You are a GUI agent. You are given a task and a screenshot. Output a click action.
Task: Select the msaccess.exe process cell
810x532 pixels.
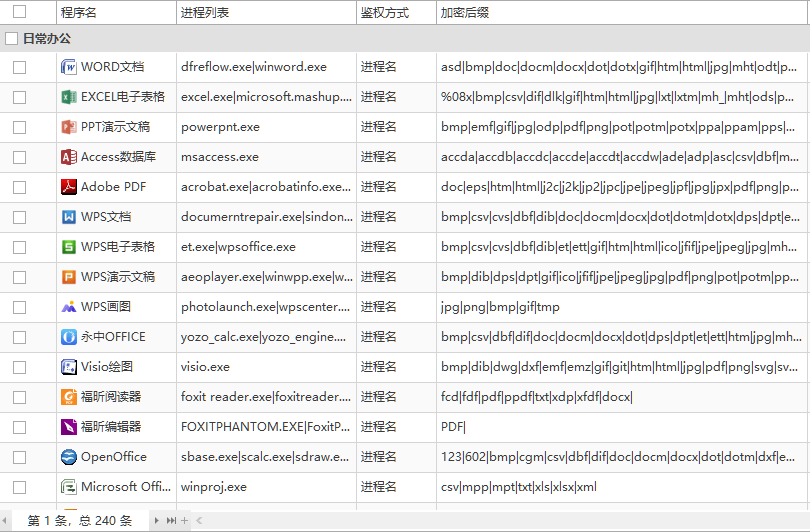coord(266,157)
